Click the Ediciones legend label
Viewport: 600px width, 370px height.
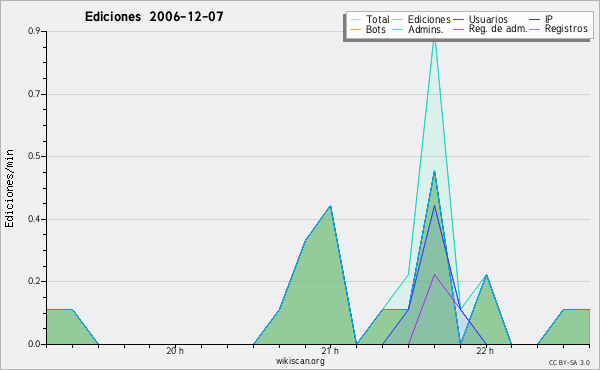[429, 19]
